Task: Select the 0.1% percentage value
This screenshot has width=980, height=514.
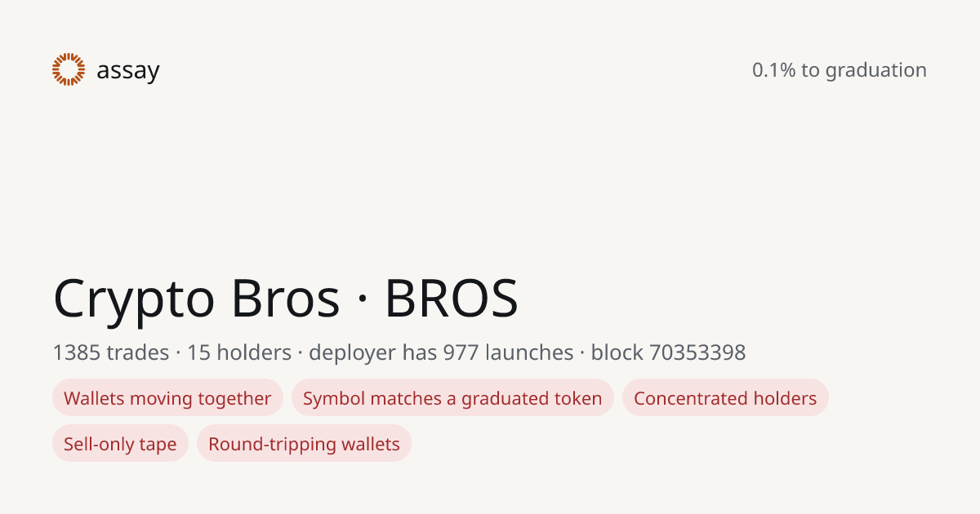Action: (774, 70)
